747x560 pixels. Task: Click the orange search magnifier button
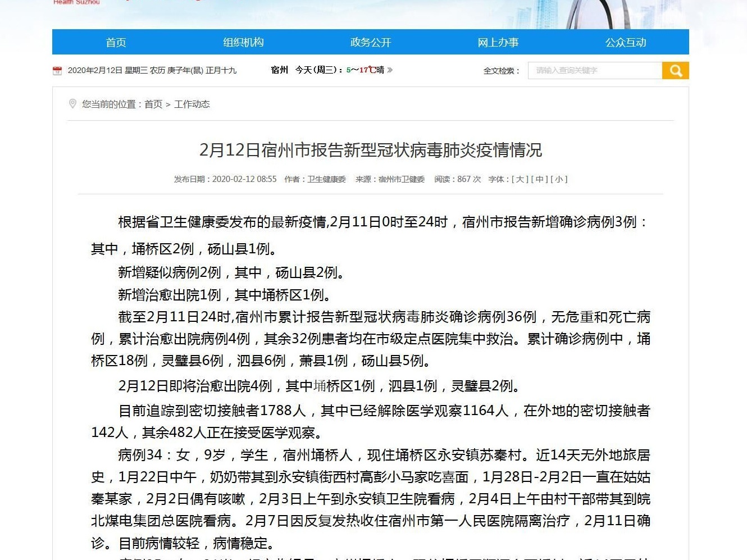676,70
